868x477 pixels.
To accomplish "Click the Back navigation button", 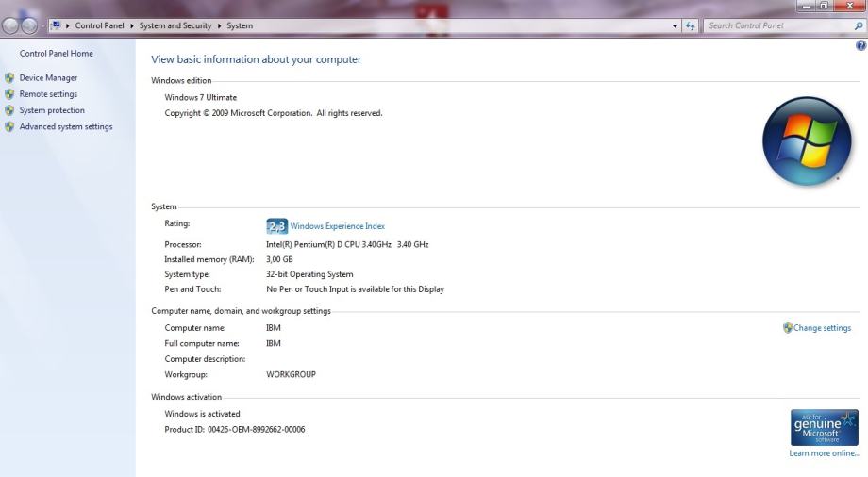I will [x=10, y=25].
